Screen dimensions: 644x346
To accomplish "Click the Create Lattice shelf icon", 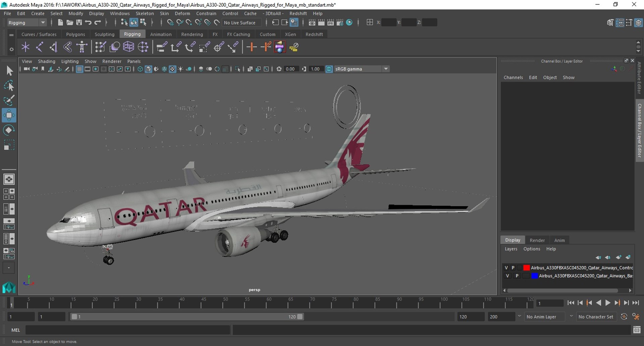I will pos(128,47).
